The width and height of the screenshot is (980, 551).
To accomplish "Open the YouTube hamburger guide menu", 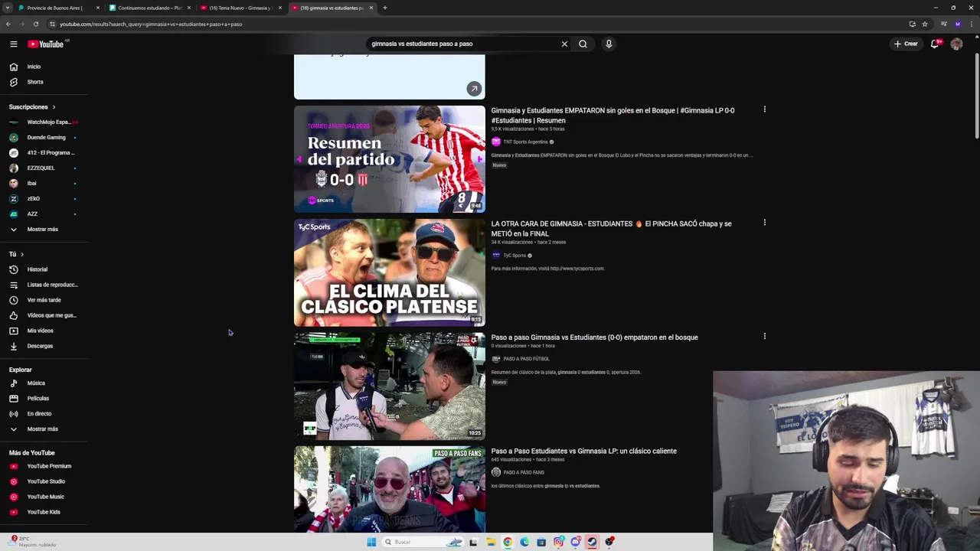I will coord(13,44).
